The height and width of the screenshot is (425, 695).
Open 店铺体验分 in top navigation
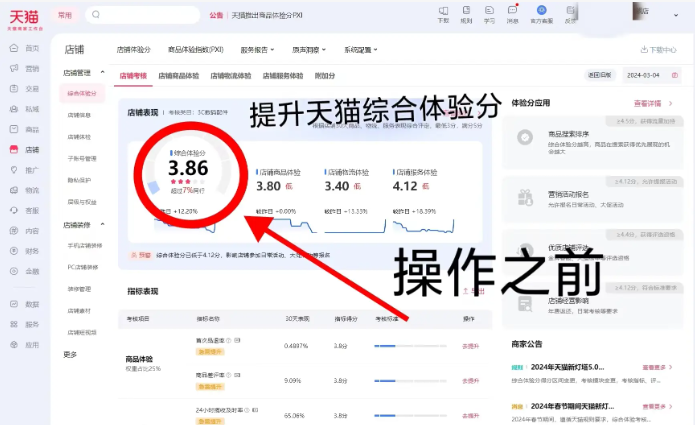[x=133, y=50]
